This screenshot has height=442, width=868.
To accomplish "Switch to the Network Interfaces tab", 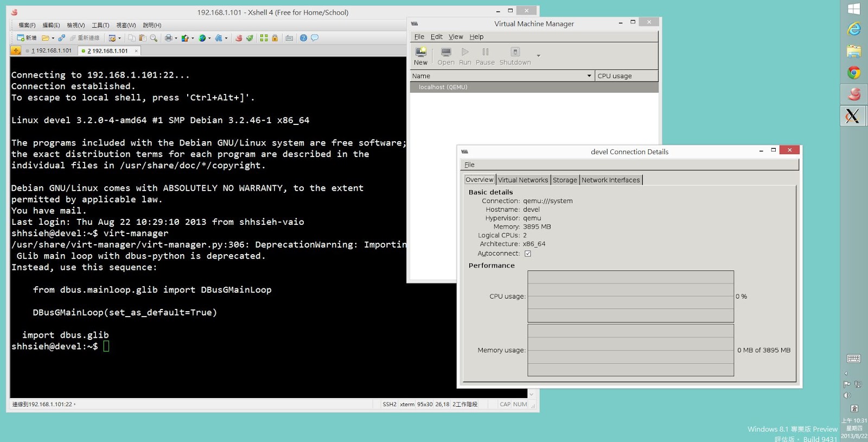I will pos(611,180).
